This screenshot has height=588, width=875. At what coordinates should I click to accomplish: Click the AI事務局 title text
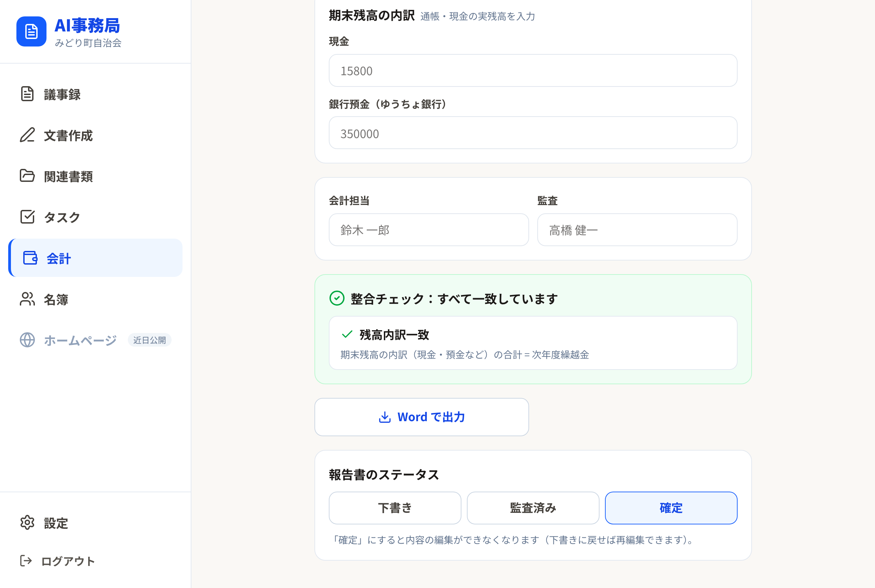click(x=87, y=26)
